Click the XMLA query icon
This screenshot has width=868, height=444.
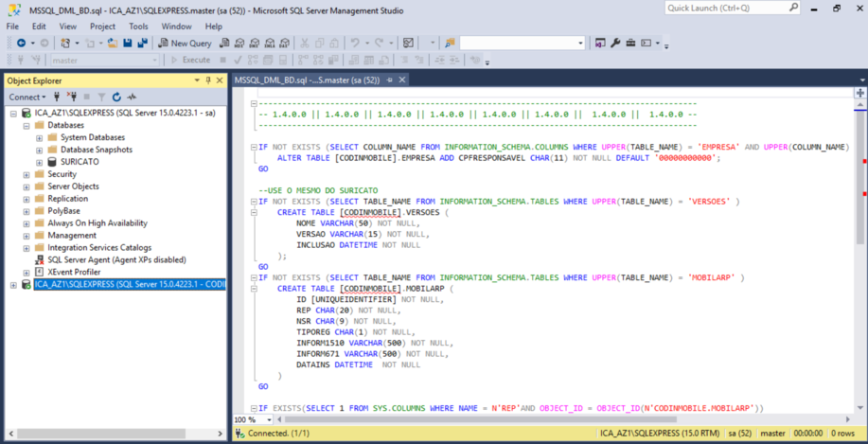coord(270,43)
